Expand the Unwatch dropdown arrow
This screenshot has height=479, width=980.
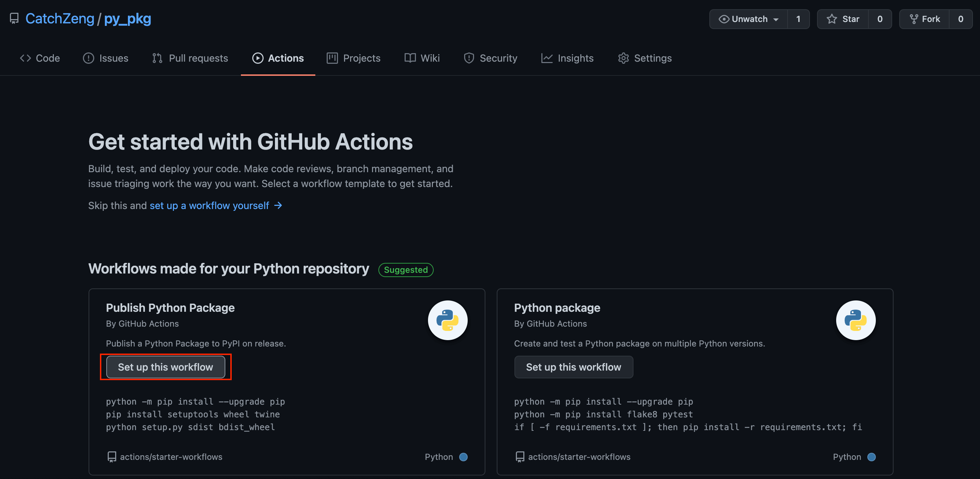click(x=776, y=19)
